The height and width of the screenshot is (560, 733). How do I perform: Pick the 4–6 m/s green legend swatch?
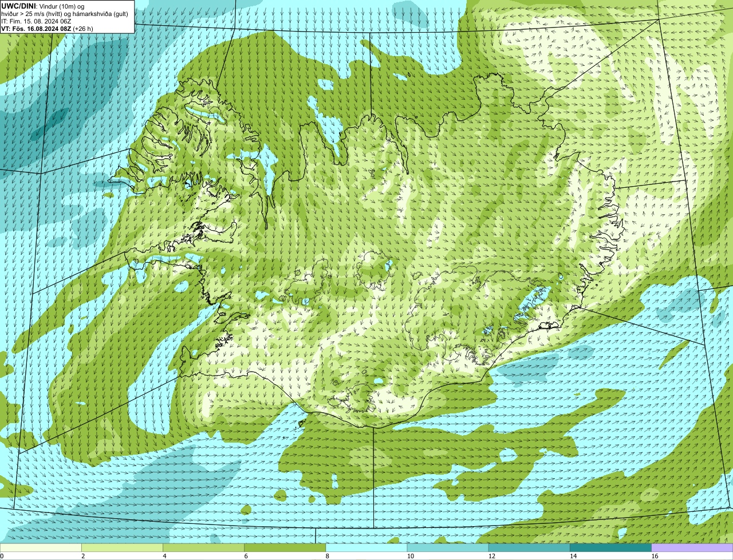203,547
